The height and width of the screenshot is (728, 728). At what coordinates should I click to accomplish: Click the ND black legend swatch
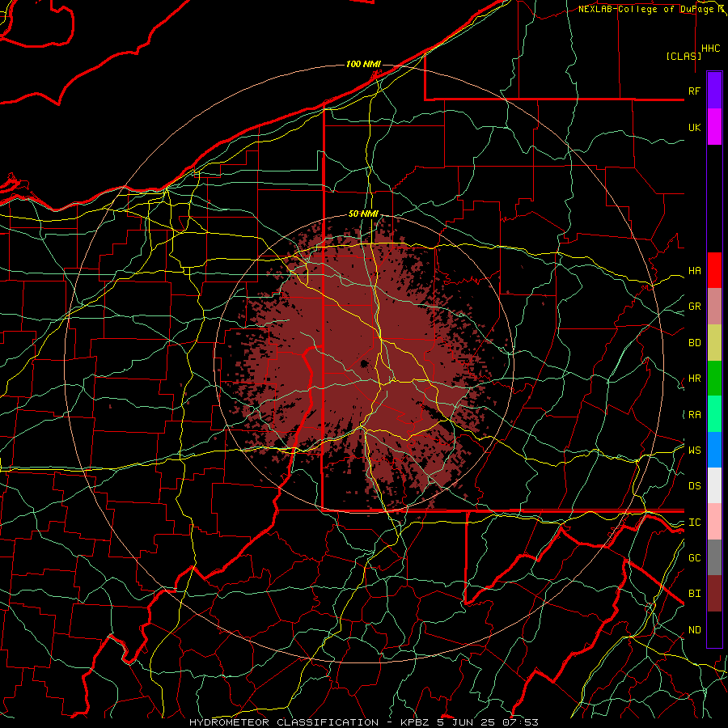pyautogui.click(x=714, y=629)
